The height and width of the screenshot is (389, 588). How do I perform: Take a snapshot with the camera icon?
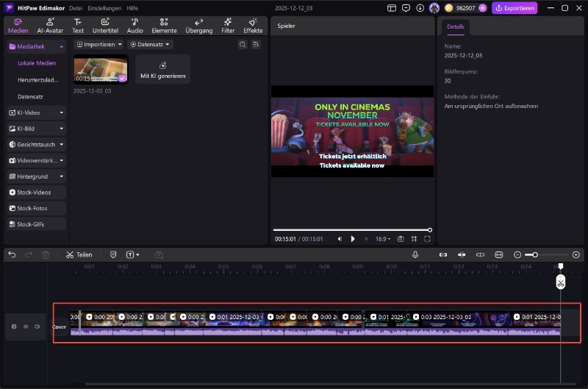pos(401,239)
